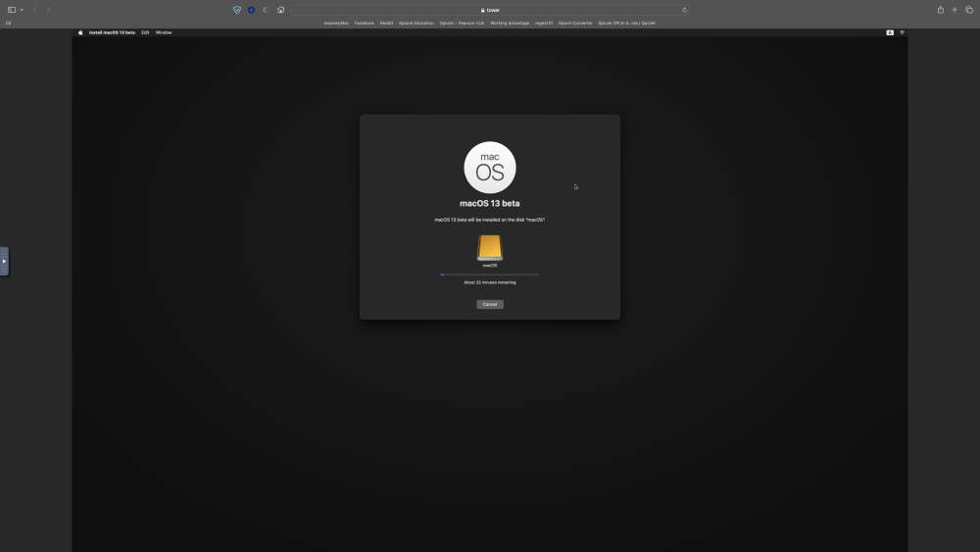
Task: Open the Splunk Pearson VUE bookmark
Action: click(x=462, y=24)
